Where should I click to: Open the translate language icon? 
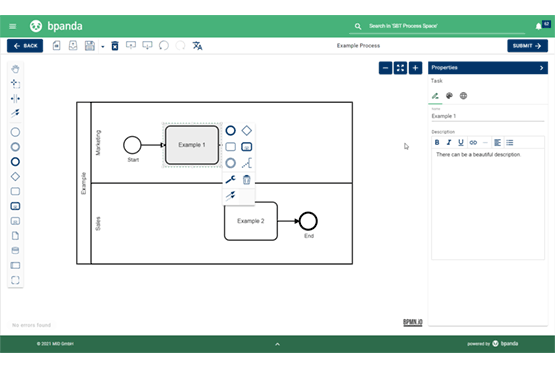point(197,46)
